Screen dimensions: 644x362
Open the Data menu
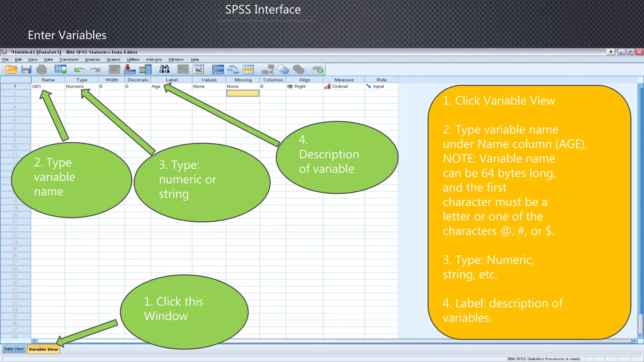(x=48, y=59)
